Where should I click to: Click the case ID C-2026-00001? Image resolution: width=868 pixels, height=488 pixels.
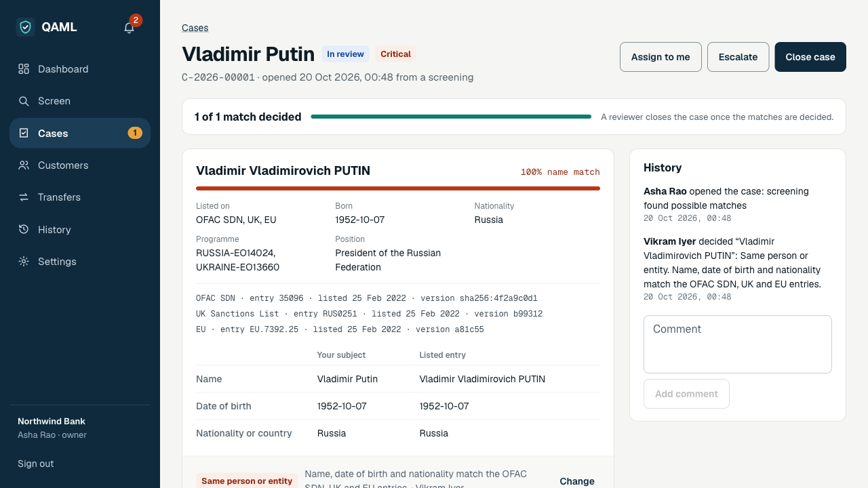(218, 77)
